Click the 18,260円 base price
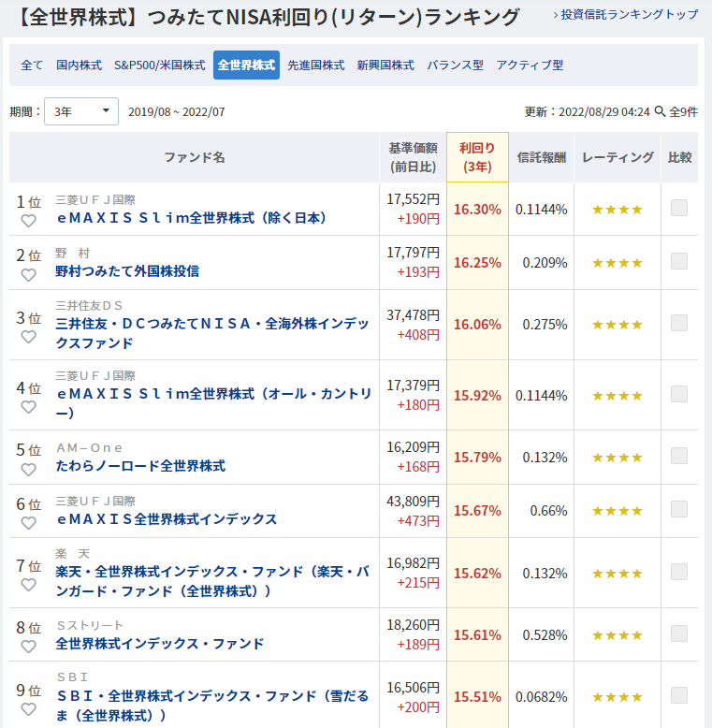This screenshot has height=728, width=712. [414, 625]
